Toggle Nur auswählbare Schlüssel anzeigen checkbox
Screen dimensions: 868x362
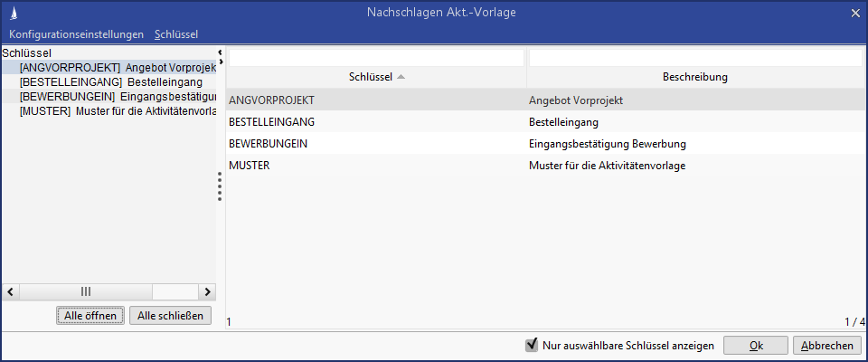tap(532, 345)
